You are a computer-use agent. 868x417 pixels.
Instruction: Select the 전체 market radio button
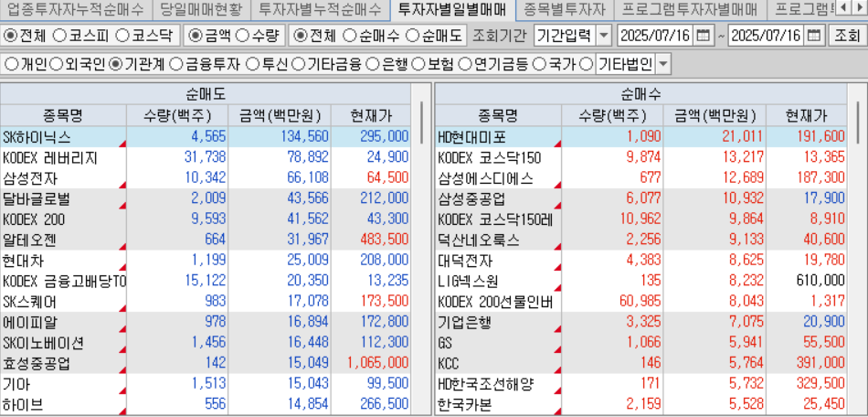pyautogui.click(x=10, y=36)
